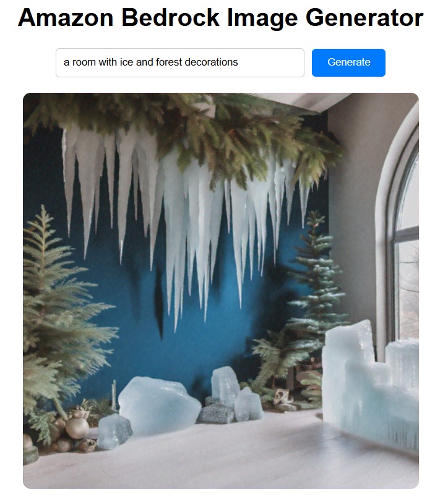The width and height of the screenshot is (448, 498).
Task: Click the gray glittery rock between ice blocks
Action: 217,413
